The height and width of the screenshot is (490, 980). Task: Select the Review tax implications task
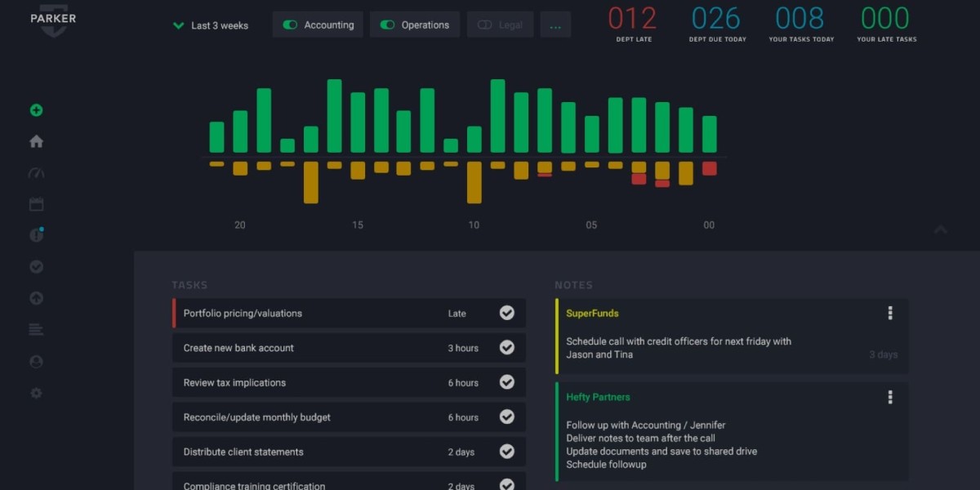[x=349, y=382]
